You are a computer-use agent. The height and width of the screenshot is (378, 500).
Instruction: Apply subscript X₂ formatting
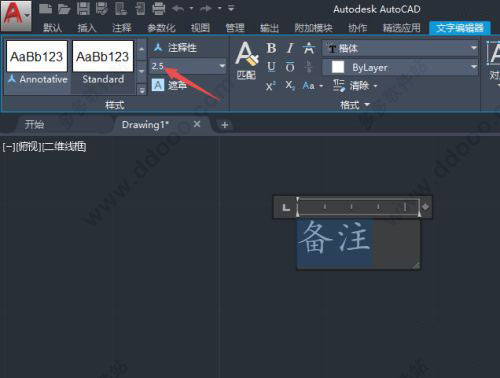[290, 86]
